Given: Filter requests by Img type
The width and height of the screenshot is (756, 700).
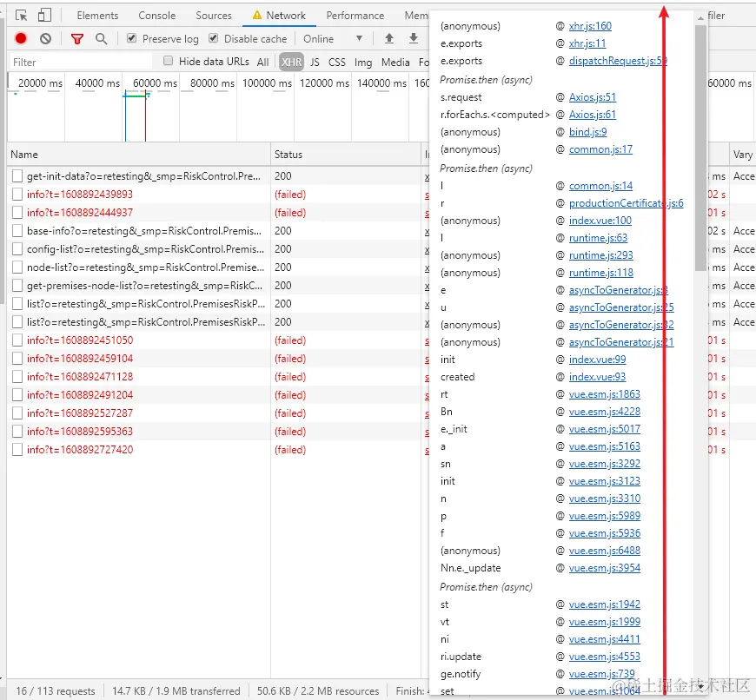Looking at the screenshot, I should click(363, 63).
